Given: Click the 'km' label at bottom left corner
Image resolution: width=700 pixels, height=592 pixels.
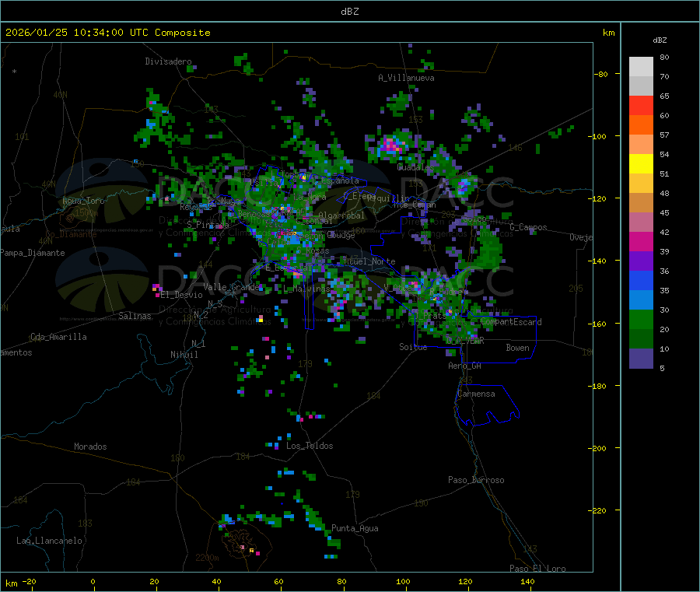Looking at the screenshot, I should pos(11,583).
